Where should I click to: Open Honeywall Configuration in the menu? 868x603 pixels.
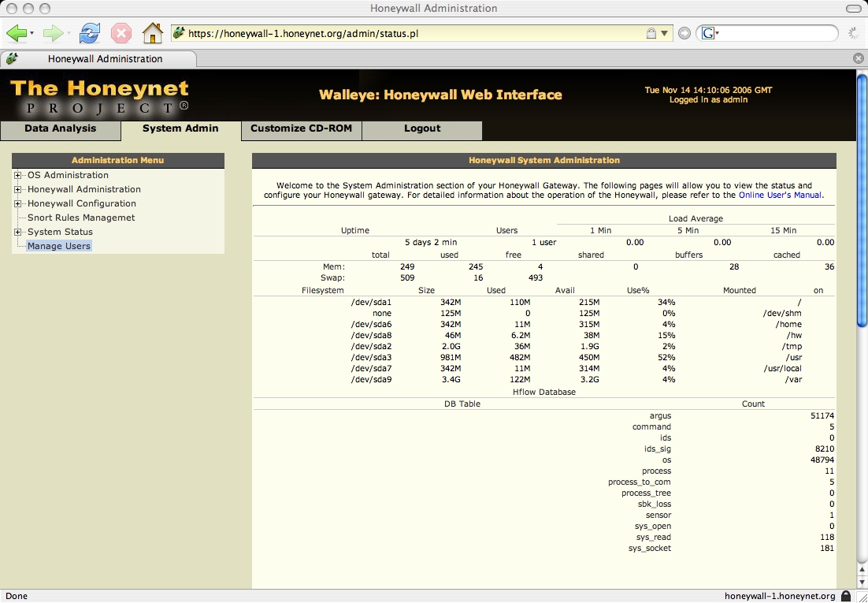tap(82, 203)
